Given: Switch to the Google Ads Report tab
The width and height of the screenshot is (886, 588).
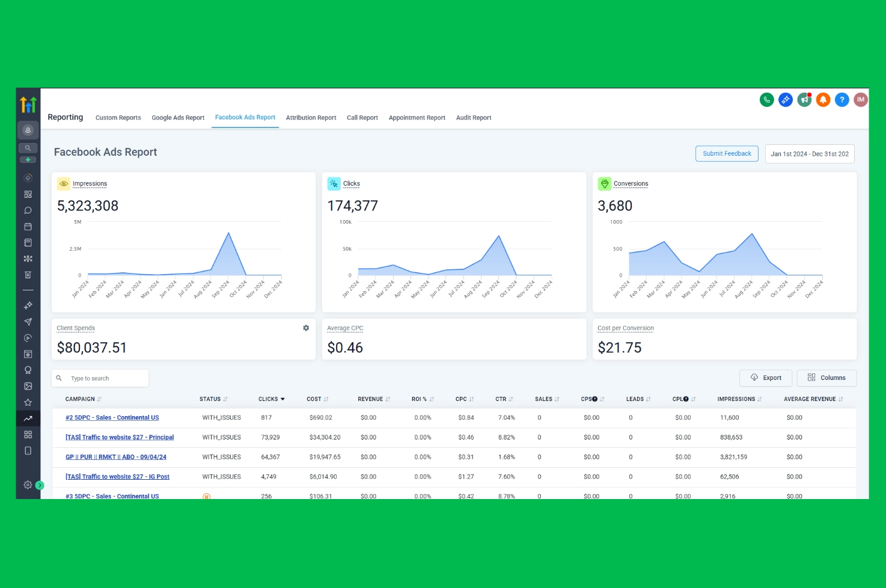Looking at the screenshot, I should pyautogui.click(x=178, y=118).
